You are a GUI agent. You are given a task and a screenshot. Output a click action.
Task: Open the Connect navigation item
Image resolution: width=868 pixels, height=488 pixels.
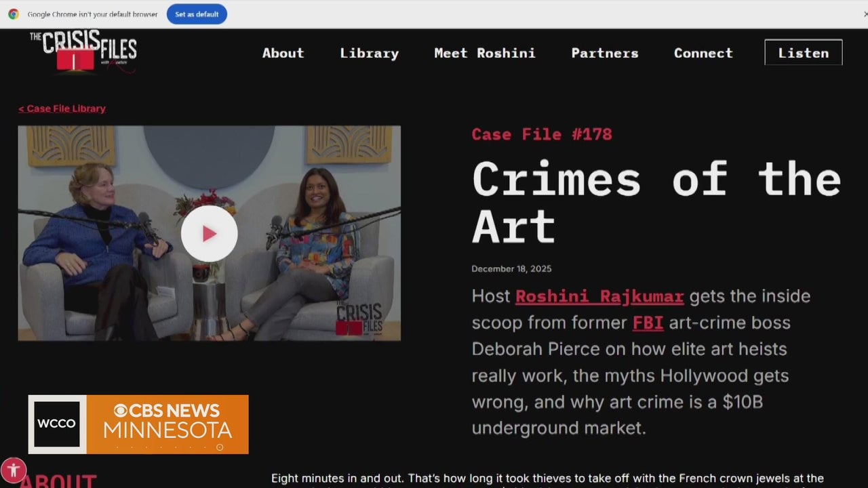(x=703, y=53)
